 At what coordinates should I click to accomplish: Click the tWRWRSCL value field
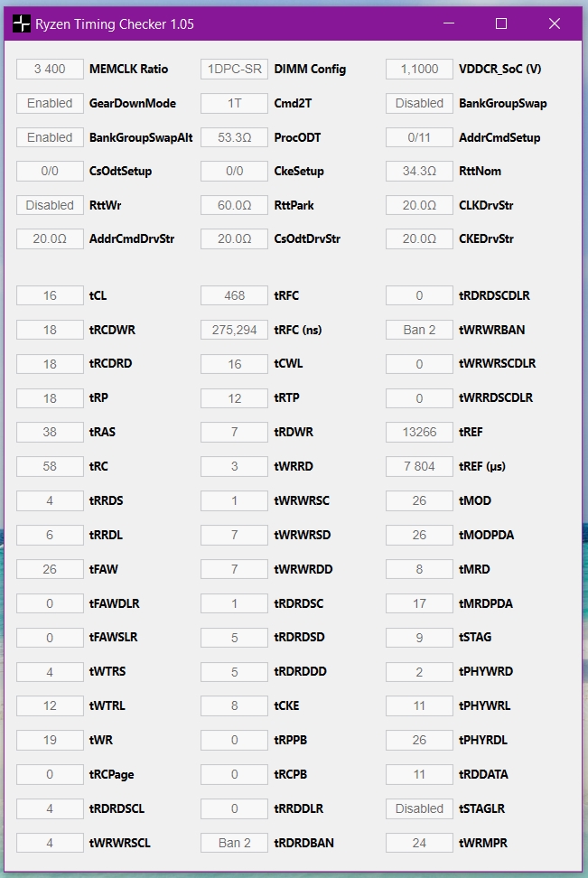point(50,843)
